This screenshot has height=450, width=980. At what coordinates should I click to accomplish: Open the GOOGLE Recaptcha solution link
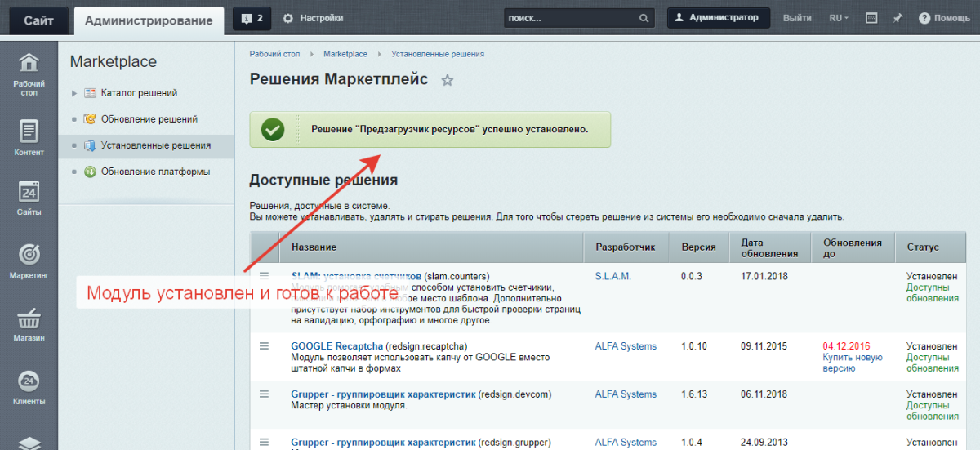337,346
